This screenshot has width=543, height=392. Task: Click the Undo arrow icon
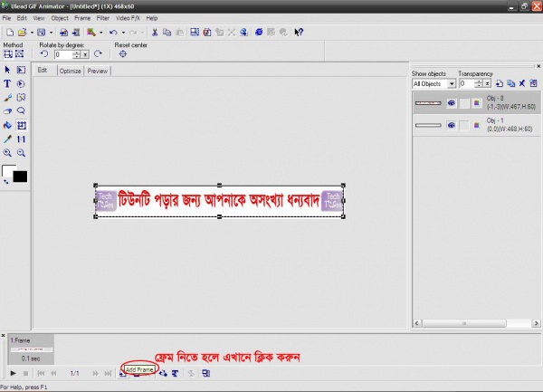pos(113,33)
